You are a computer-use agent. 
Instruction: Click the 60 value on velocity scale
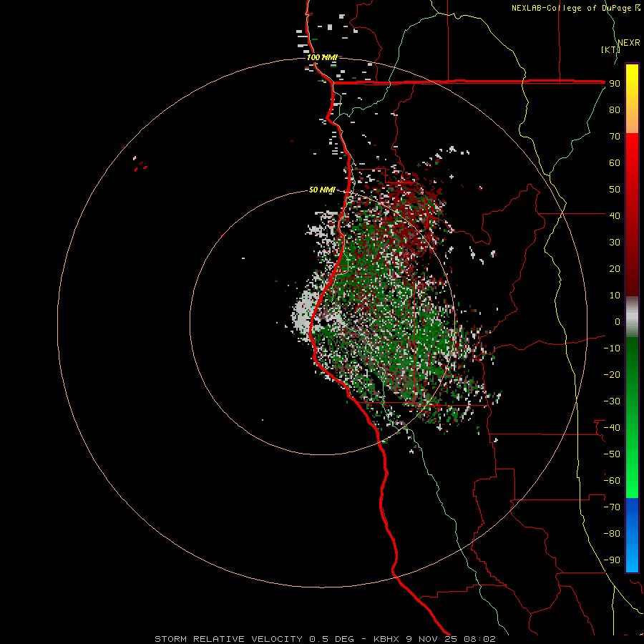coord(615,163)
